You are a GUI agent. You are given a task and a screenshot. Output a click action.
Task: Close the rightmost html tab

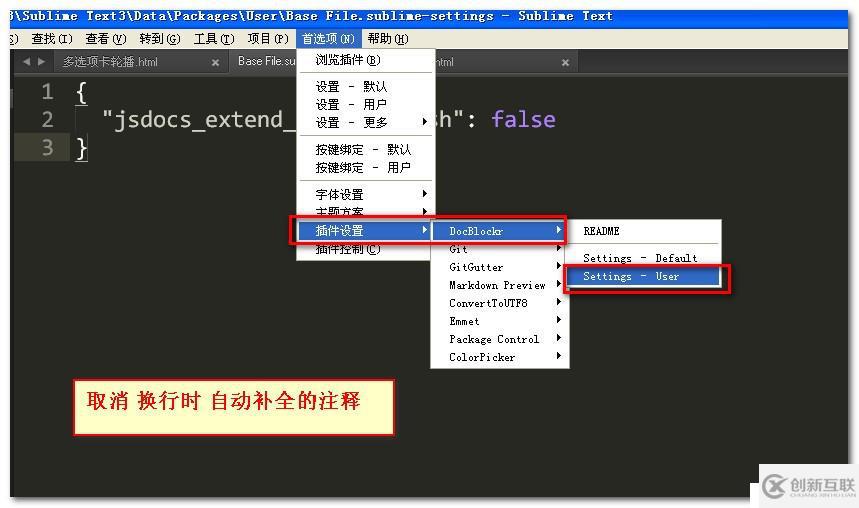pos(565,62)
